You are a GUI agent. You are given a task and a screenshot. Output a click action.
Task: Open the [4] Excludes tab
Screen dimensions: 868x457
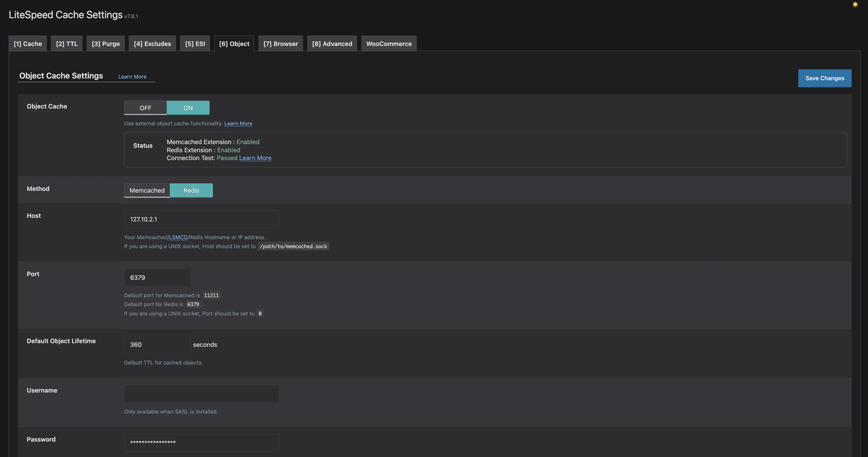(152, 43)
